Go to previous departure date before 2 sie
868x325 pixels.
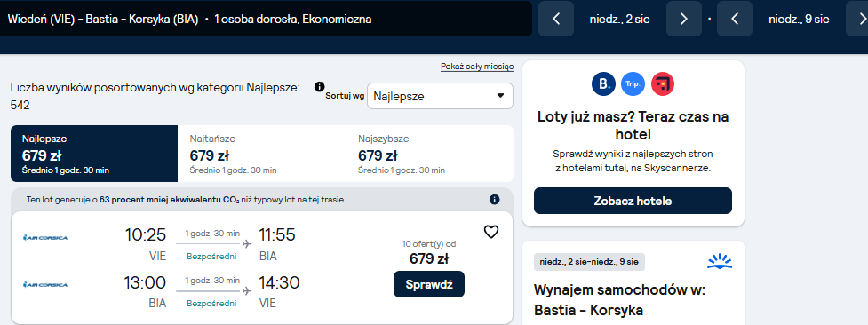point(556,19)
